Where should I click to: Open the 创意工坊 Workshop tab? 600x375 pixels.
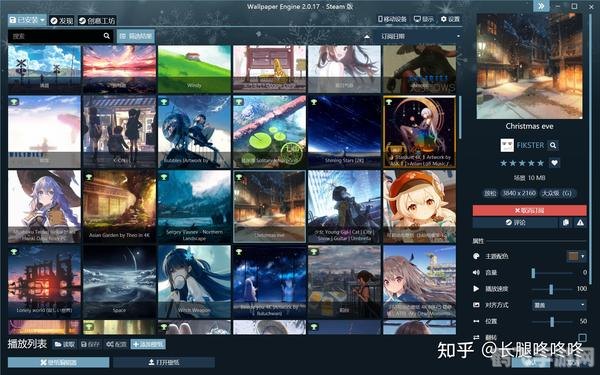coord(97,21)
